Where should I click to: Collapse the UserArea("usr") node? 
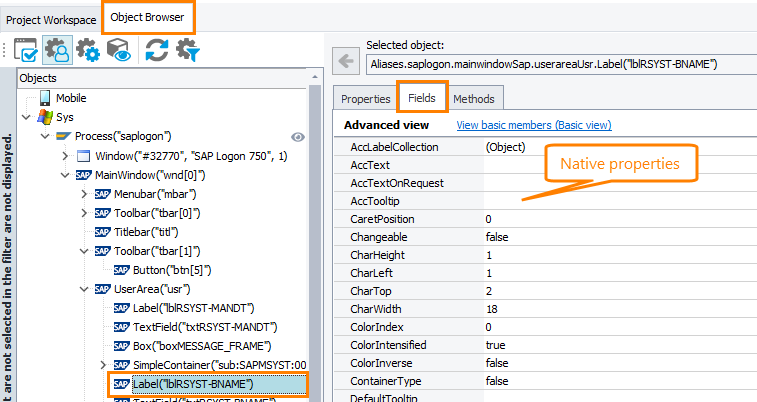pos(84,289)
